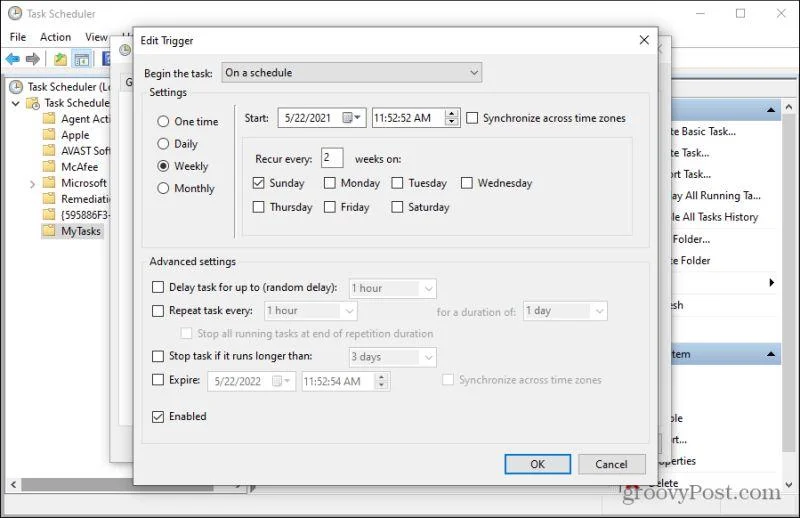Click the Task Scheduler clock title icon
Screen dimensions: 800x518
coord(15,13)
